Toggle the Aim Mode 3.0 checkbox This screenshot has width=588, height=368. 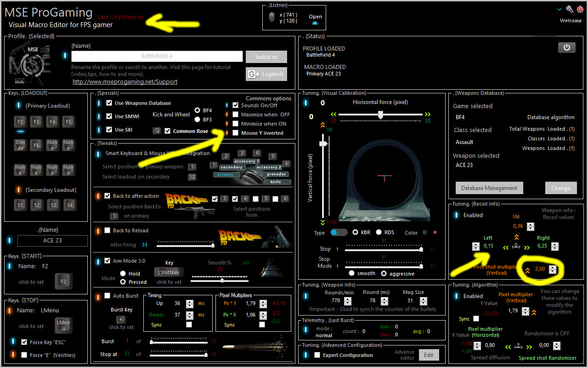107,261
